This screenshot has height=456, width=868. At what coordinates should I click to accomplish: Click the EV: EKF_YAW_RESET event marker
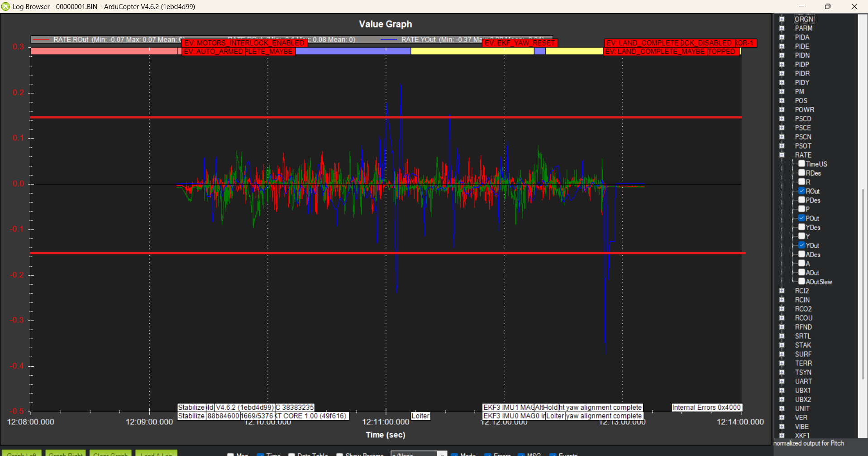coord(520,43)
